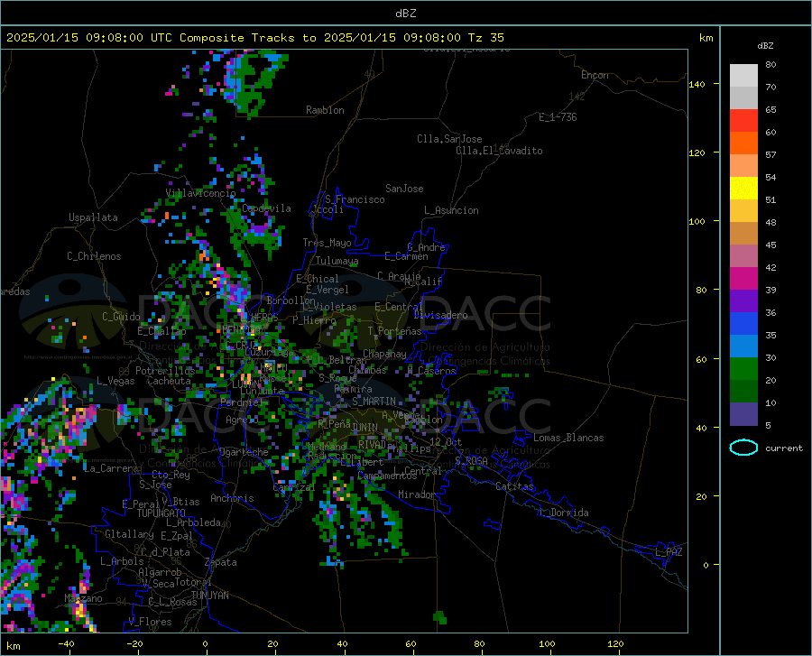The height and width of the screenshot is (656, 812).
Task: Click the 'L_Dormida' label
Action: (564, 513)
